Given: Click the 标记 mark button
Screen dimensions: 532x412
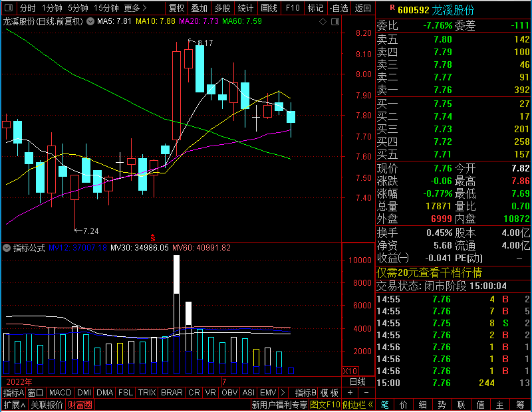Looking at the screenshot, I should (x=315, y=8).
